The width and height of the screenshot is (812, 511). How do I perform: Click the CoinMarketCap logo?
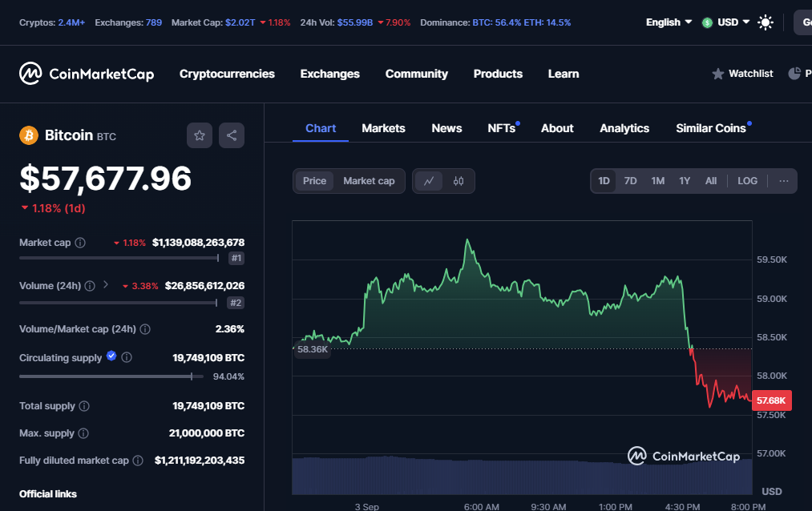click(87, 74)
